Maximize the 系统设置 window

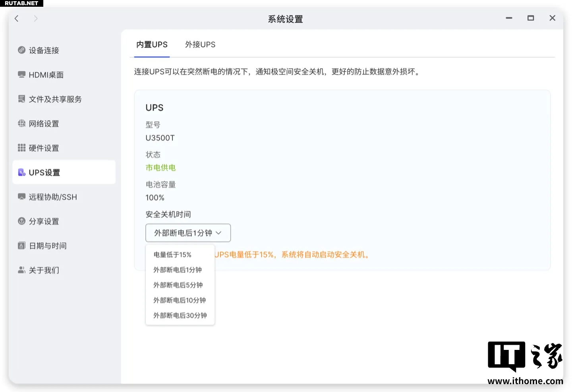[x=530, y=18]
